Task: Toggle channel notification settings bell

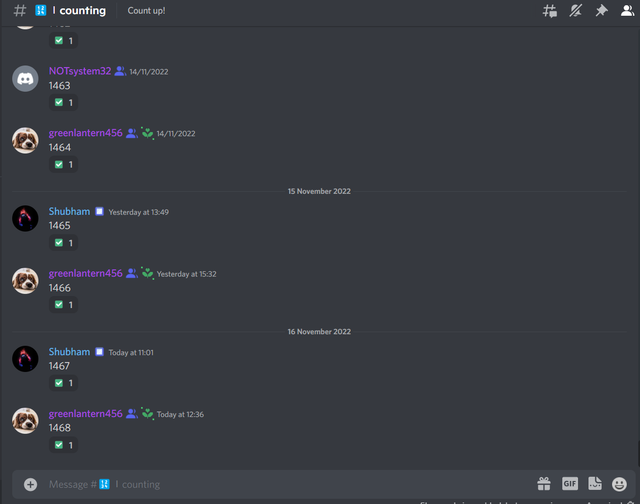Action: 576,11
